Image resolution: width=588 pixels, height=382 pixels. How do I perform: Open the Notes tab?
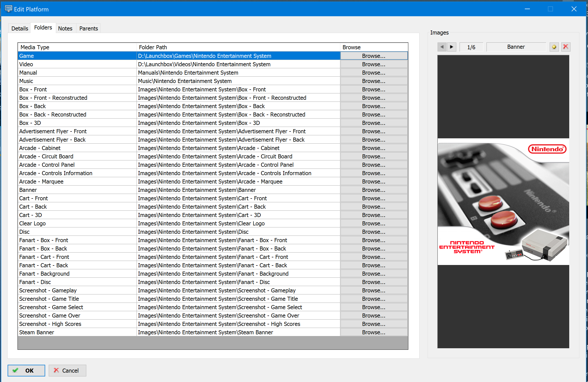65,28
